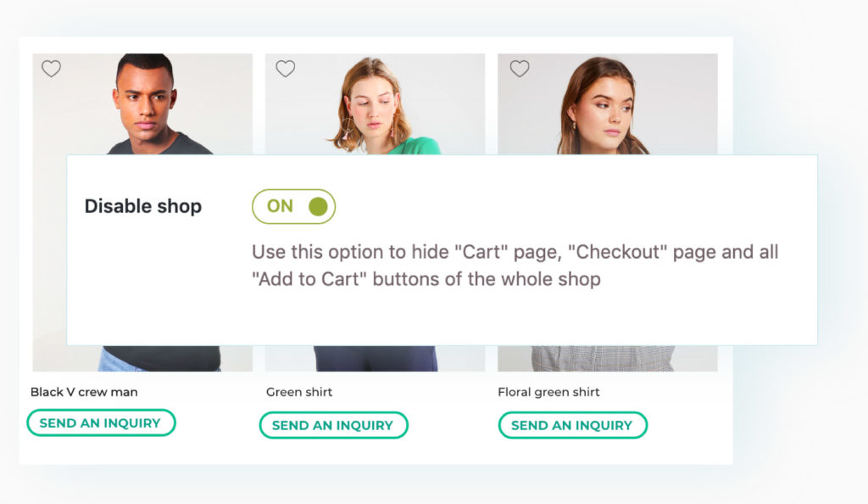Screen dimensions: 868x504
Task: Click the ON text inside the toggle
Action: point(280,206)
